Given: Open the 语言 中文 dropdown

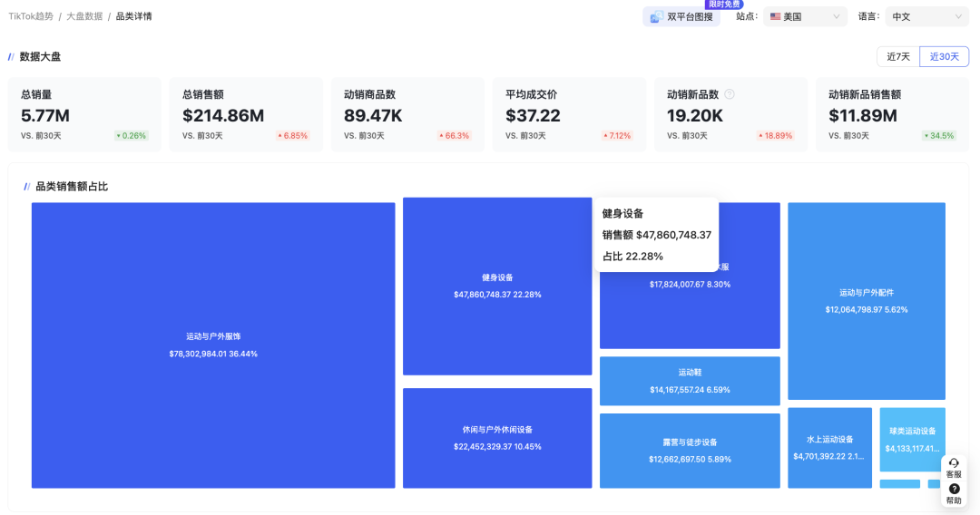Looking at the screenshot, I should pyautogui.click(x=926, y=17).
